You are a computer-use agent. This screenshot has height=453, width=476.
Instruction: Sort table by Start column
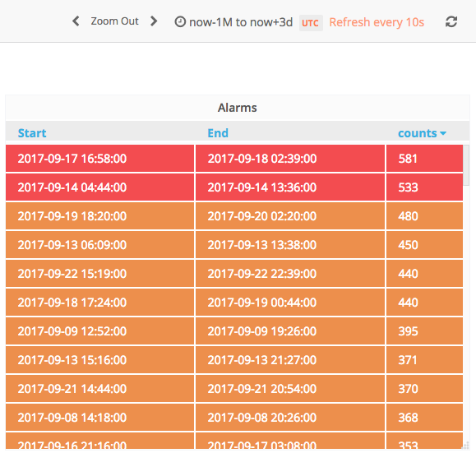coord(32,133)
